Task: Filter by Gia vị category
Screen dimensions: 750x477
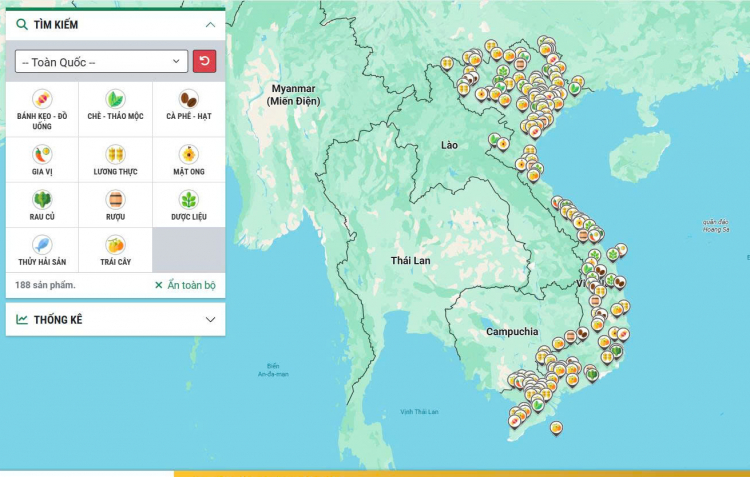Action: pyautogui.click(x=42, y=154)
